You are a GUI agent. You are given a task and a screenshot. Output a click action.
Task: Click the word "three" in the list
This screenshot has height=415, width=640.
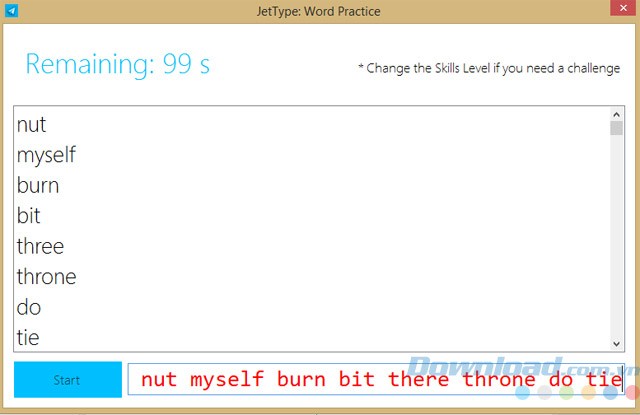(40, 246)
